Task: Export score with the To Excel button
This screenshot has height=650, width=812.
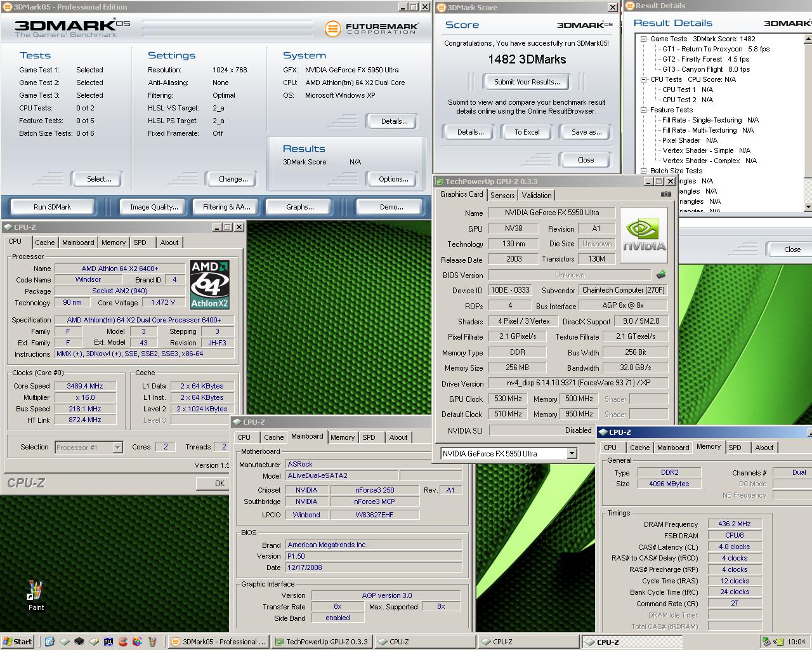Action: (527, 132)
